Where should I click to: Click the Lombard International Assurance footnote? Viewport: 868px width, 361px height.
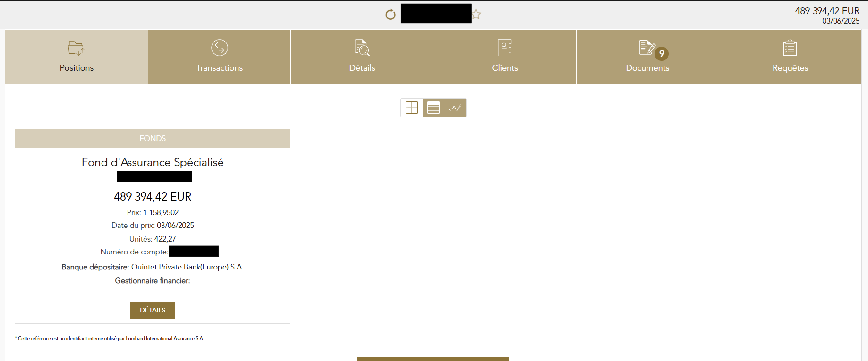(110, 339)
